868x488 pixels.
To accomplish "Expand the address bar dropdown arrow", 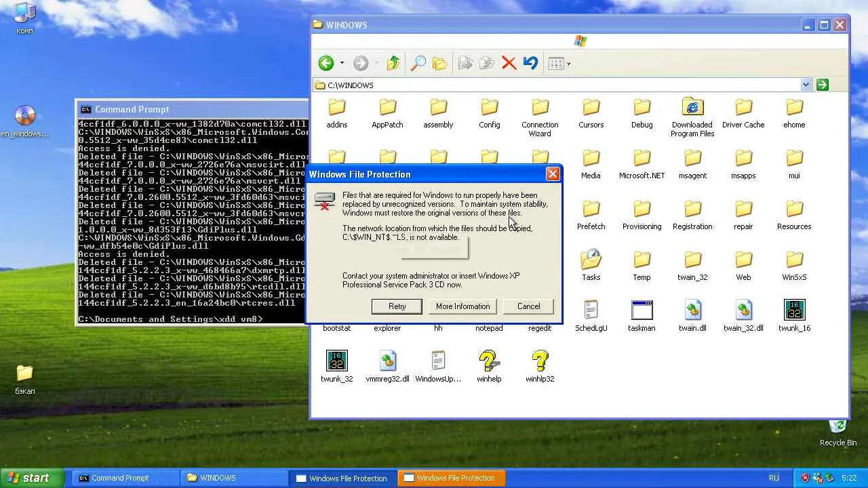I will pyautogui.click(x=806, y=85).
